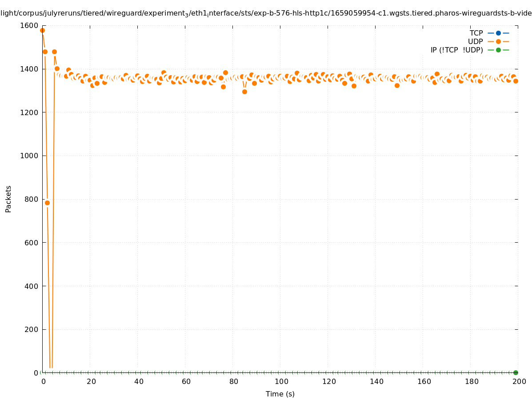Click the 100 tick on the x-axis
The height and width of the screenshot is (400, 532).
pyautogui.click(x=281, y=381)
